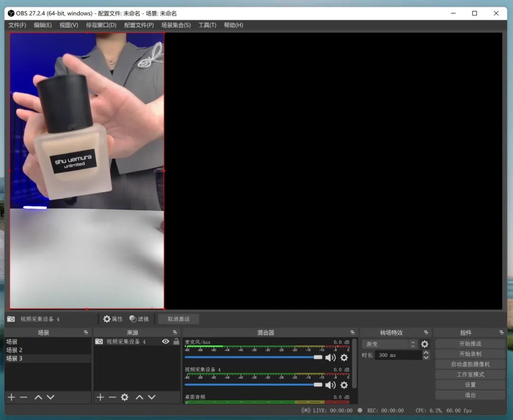Open the 配置文件(P) menu
The width and height of the screenshot is (513, 420).
(139, 25)
